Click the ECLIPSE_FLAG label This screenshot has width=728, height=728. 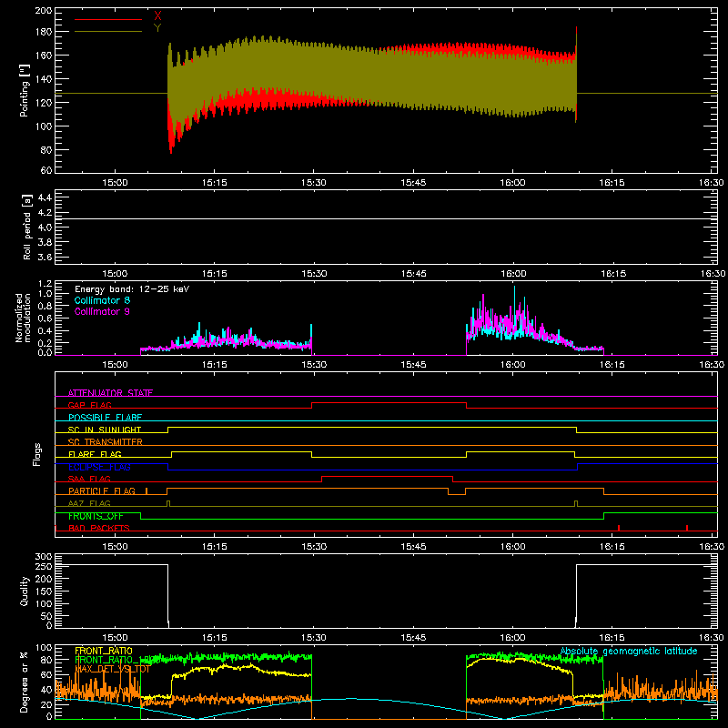click(99, 467)
